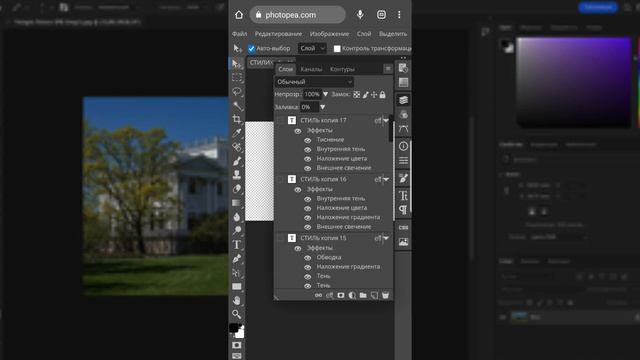Screen dimensions: 640x360
Task: Open the Character panel icon
Action: (403, 196)
